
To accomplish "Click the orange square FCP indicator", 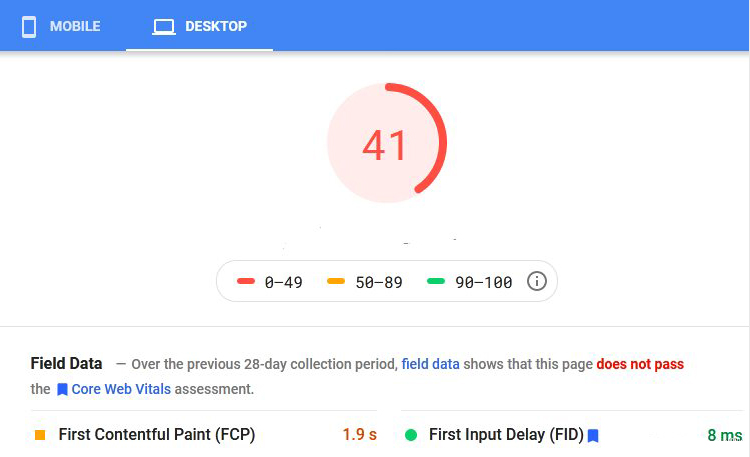I will 40,435.
